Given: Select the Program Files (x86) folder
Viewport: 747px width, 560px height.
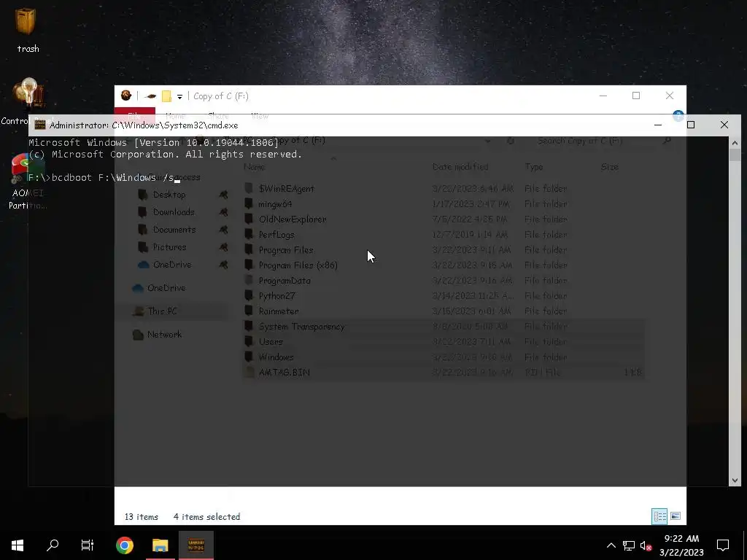Looking at the screenshot, I should pos(298,265).
